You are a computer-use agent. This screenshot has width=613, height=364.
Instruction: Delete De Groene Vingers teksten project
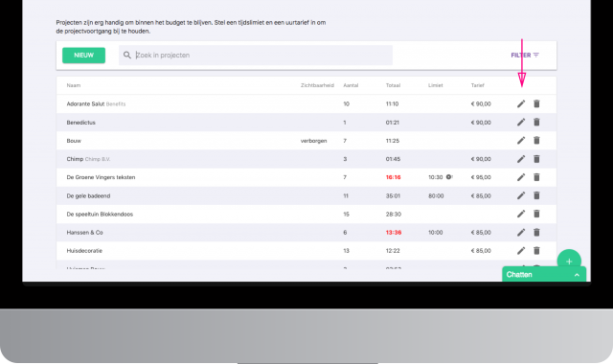coord(536,177)
